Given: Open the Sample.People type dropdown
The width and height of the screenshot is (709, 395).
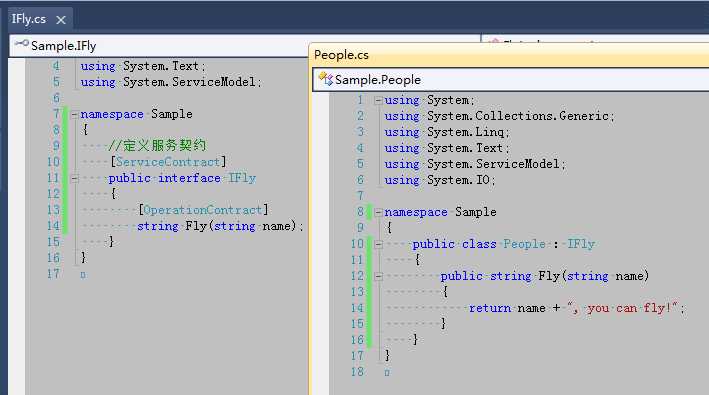Looking at the screenshot, I should (x=511, y=80).
